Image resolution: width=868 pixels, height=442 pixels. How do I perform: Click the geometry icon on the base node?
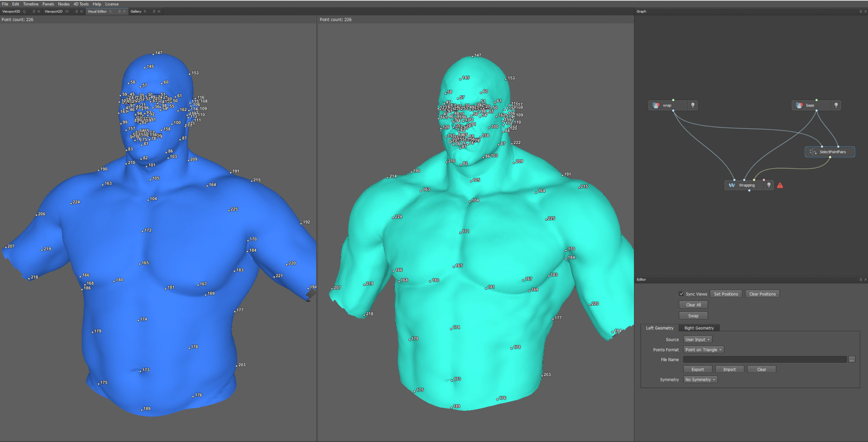(x=799, y=106)
